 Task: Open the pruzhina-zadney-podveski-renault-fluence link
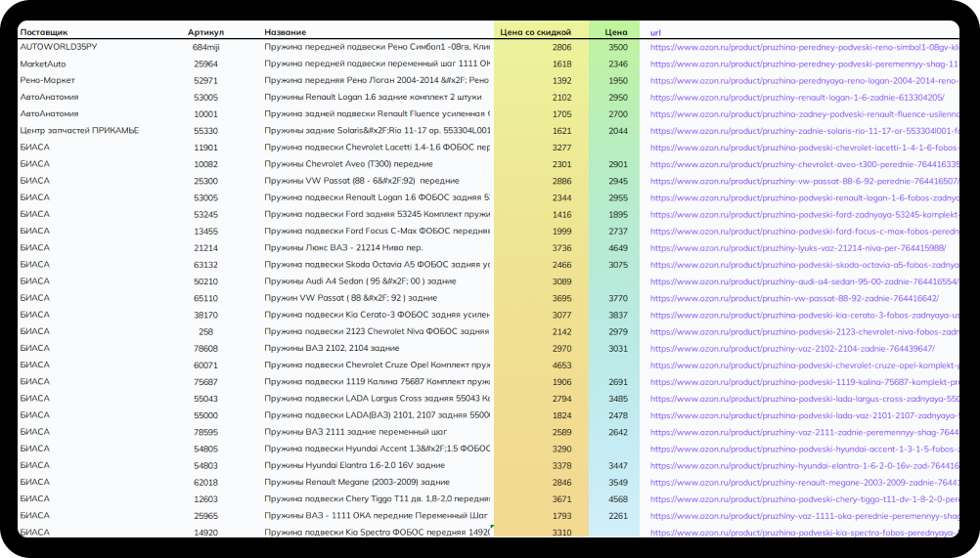804,115
